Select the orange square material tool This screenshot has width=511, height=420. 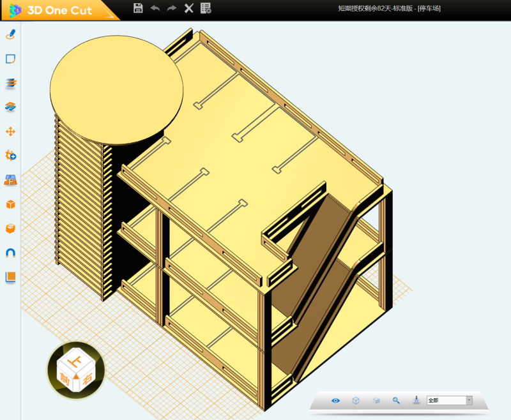[x=10, y=277]
